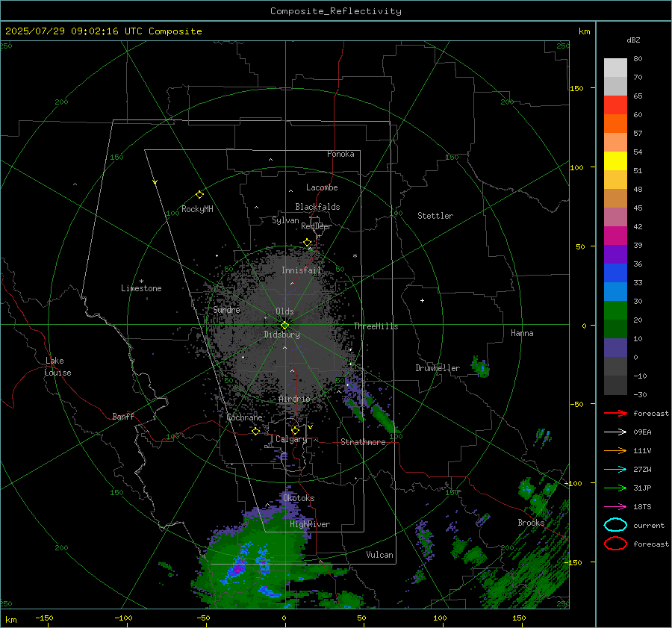Click the Blackfalds label
Image resolution: width=672 pixels, height=628 pixels.
(x=317, y=207)
